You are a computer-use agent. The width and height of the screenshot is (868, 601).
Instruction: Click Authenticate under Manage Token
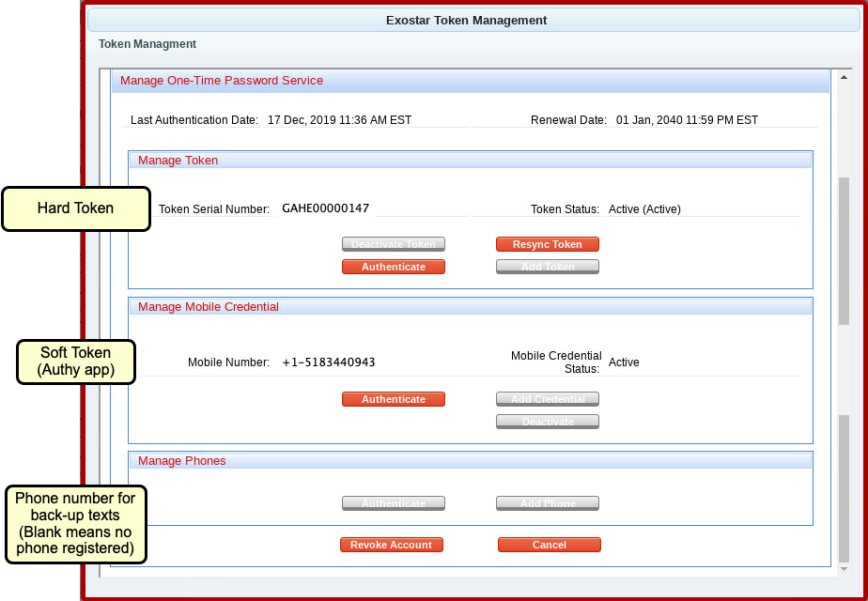[393, 267]
